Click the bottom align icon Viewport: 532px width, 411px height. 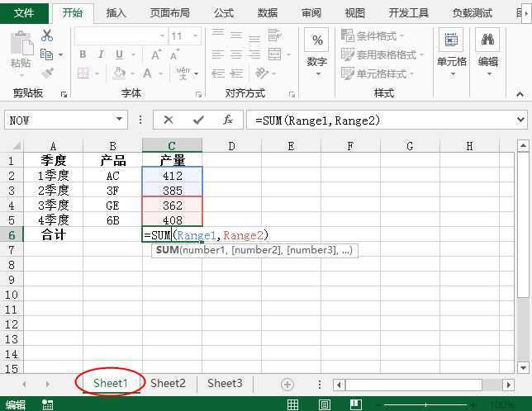(x=254, y=38)
